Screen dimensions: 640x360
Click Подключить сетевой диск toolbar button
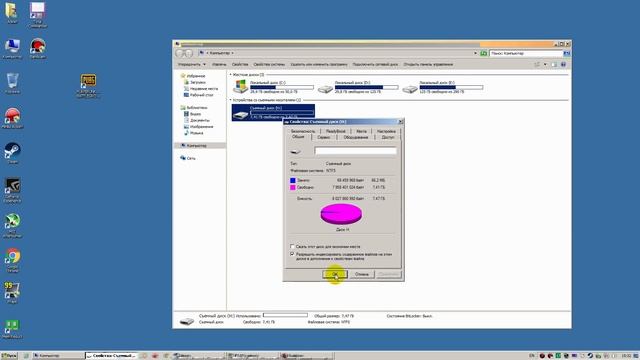pyautogui.click(x=375, y=64)
